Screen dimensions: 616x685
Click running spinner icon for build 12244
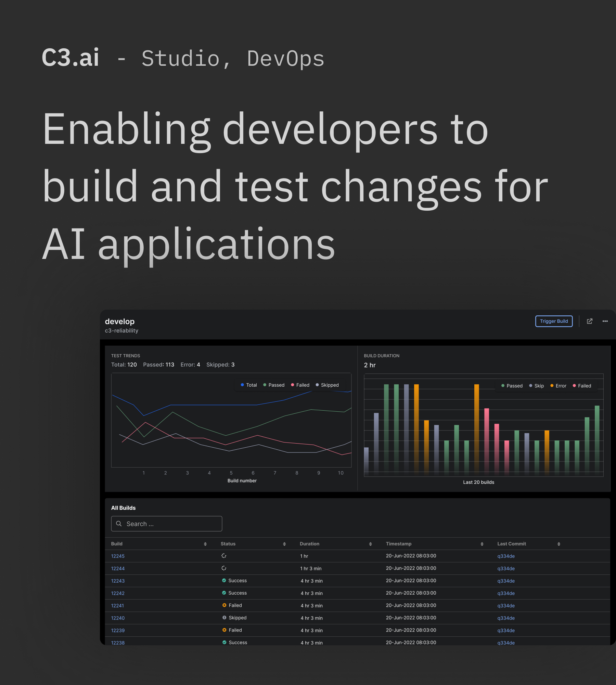coord(224,568)
